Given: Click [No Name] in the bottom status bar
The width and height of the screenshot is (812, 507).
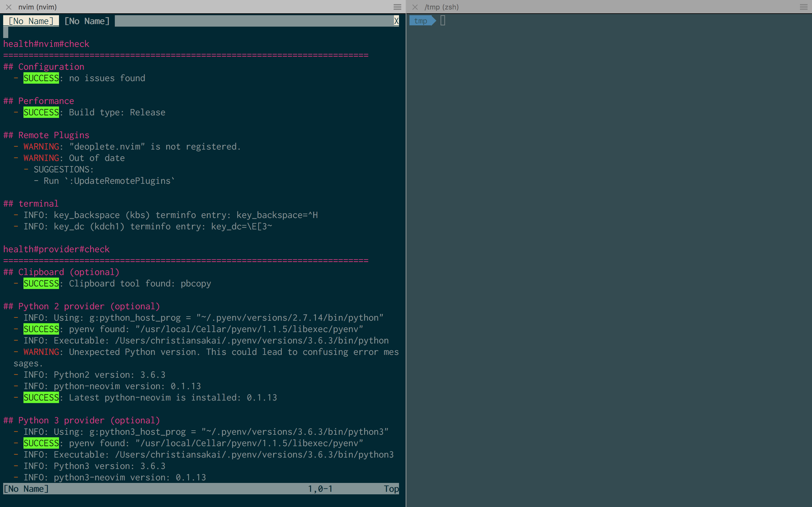Looking at the screenshot, I should click(26, 489).
